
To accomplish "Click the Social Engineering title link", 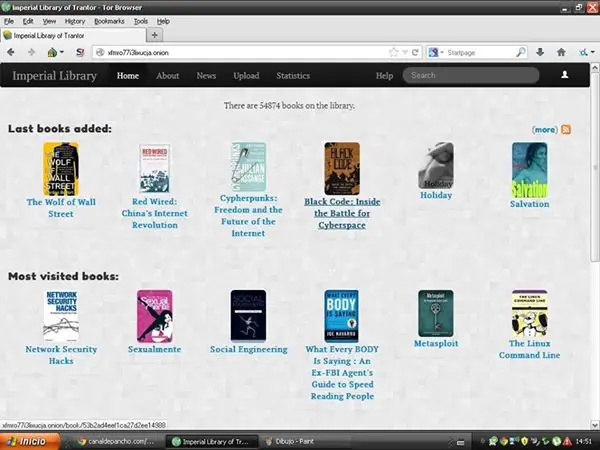I will point(248,349).
